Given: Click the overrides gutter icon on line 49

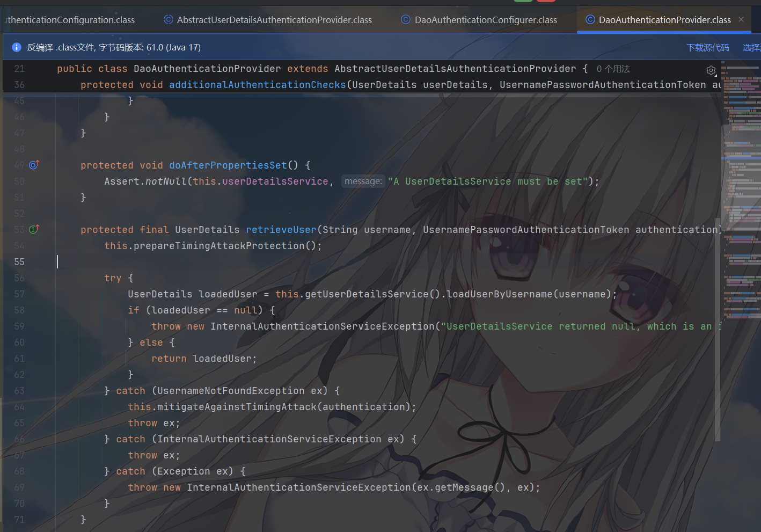Looking at the screenshot, I should coord(34,165).
